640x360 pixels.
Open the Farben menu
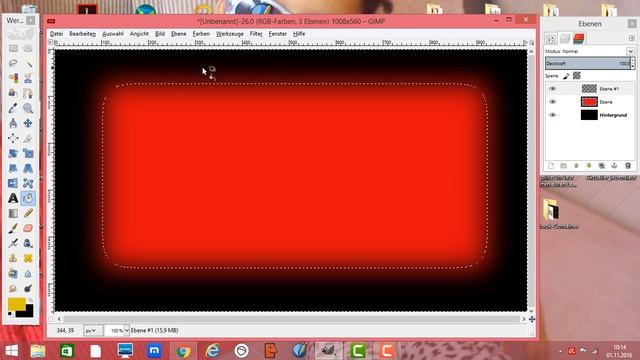201,34
